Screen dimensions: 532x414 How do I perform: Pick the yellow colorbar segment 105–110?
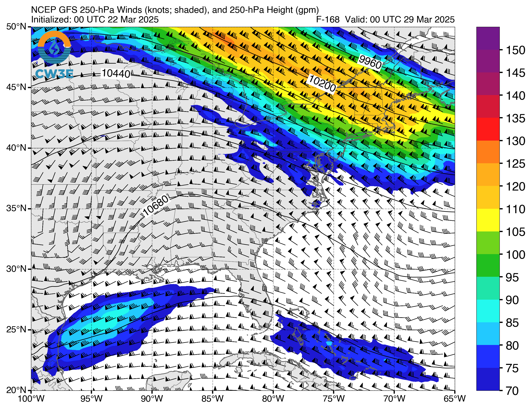488,220
